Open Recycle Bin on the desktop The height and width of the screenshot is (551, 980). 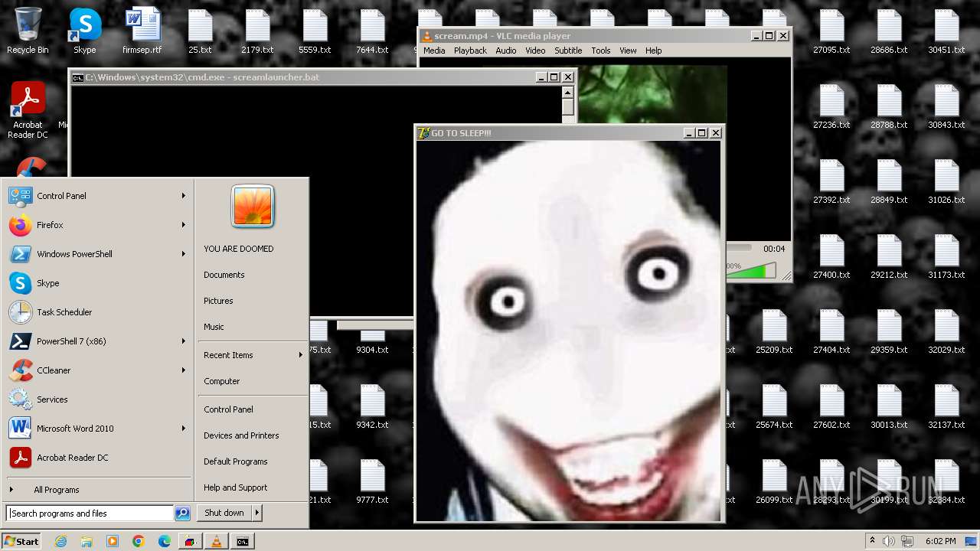(x=28, y=31)
